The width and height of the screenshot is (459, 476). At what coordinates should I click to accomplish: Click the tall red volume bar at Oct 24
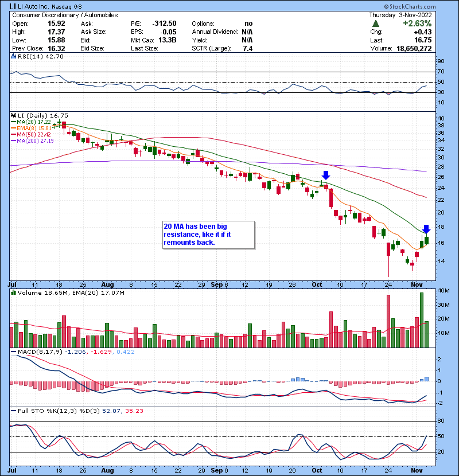(388, 321)
